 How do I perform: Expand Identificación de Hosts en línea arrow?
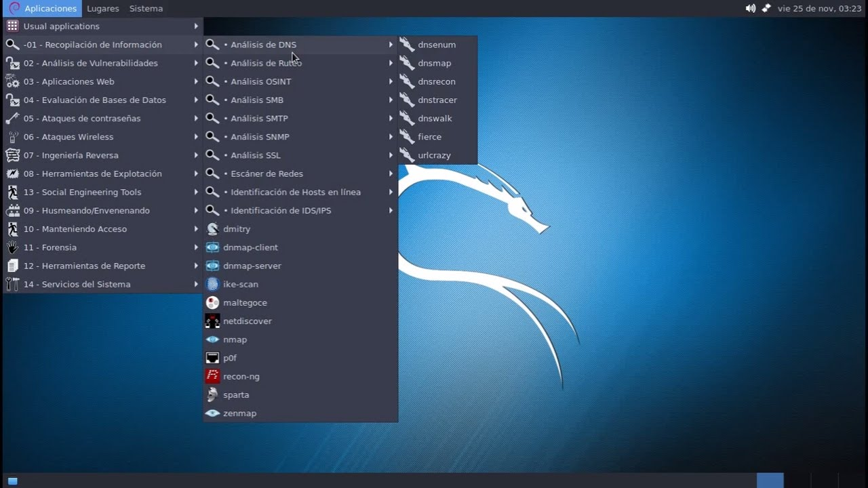coord(391,192)
